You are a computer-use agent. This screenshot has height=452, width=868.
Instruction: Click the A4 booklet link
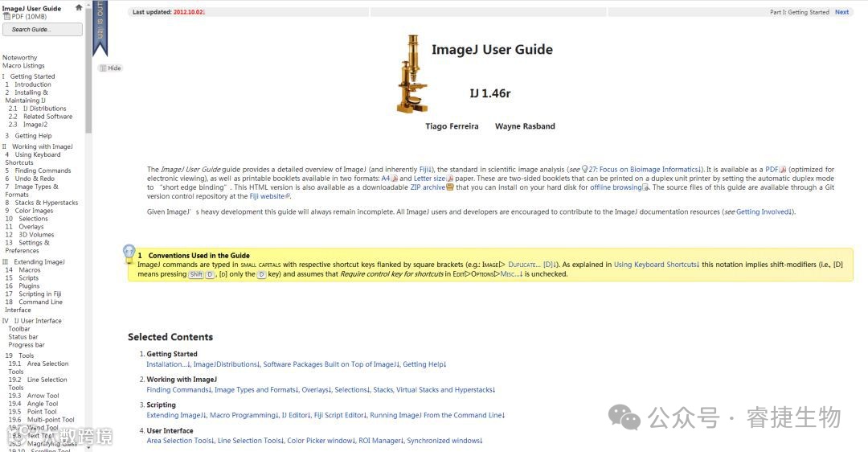pyautogui.click(x=386, y=179)
